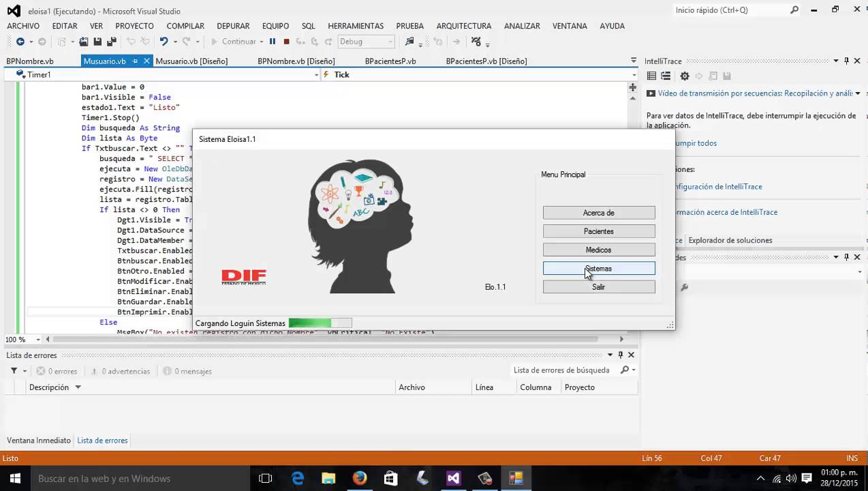
Task: Click the Restart debugging icon
Action: [x=300, y=42]
